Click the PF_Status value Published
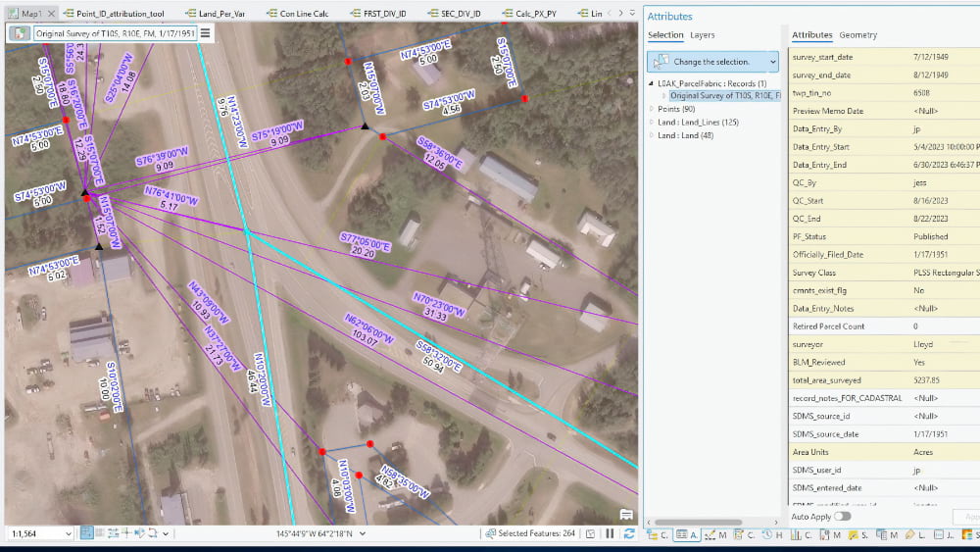Image resolution: width=980 pixels, height=552 pixels. (x=931, y=236)
